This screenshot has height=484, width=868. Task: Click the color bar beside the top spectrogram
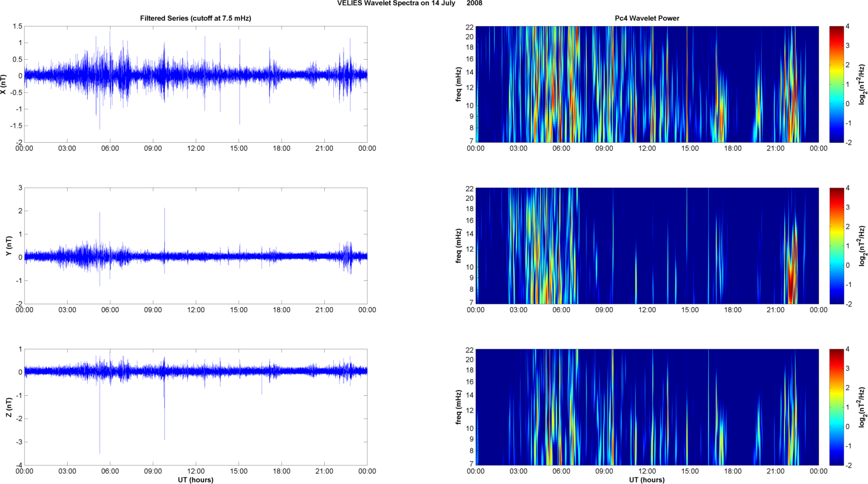pos(836,84)
